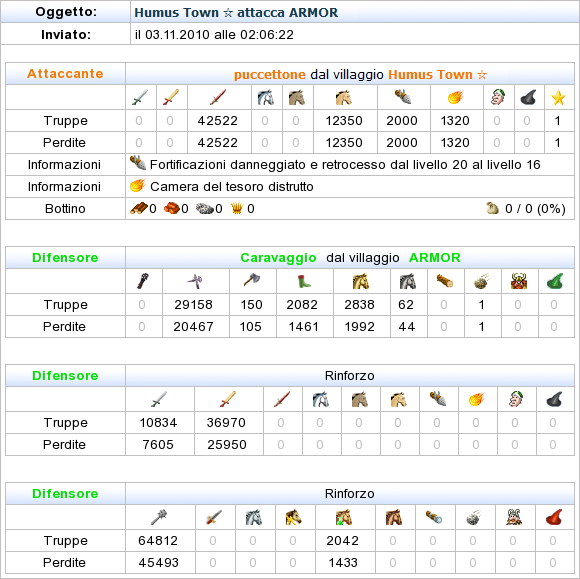
Task: Click the Praetorian icon above 36970
Action: 228,399
